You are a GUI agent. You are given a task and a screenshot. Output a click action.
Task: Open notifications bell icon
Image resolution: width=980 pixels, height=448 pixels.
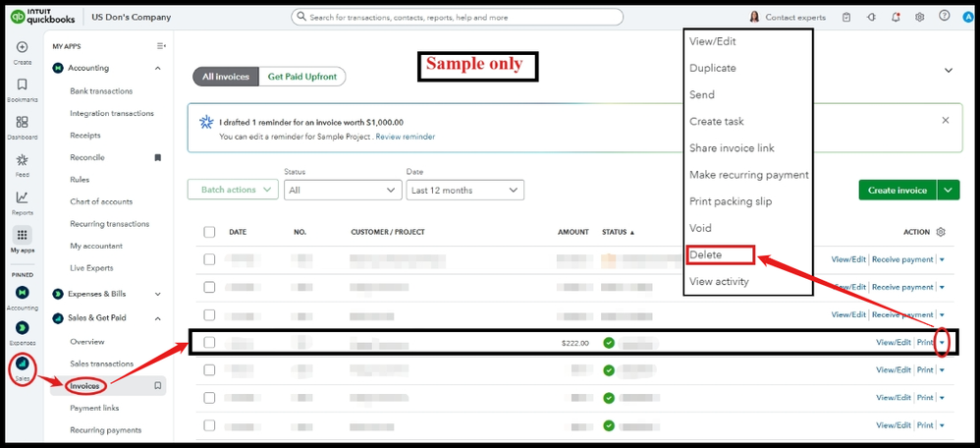896,18
